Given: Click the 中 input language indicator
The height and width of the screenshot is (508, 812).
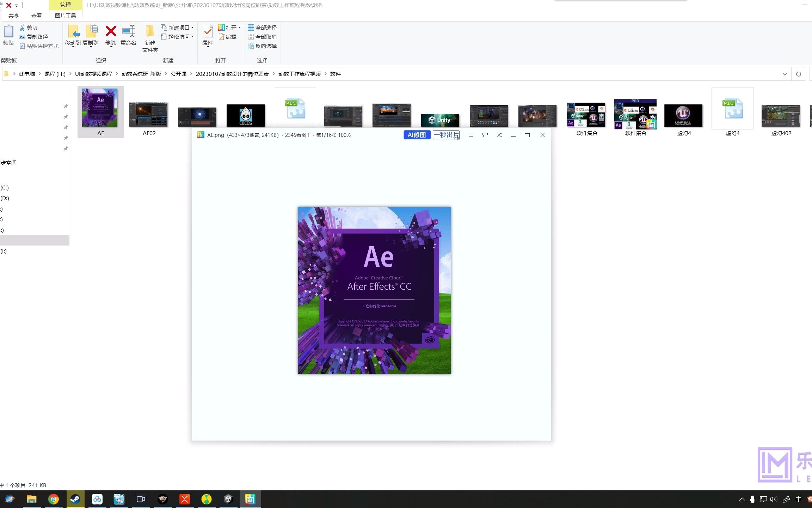Looking at the screenshot, I should coord(799,499).
